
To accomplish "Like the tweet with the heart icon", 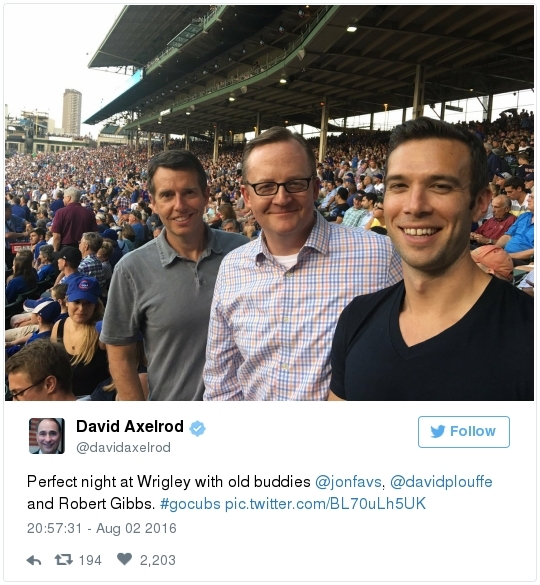I will tap(124, 559).
